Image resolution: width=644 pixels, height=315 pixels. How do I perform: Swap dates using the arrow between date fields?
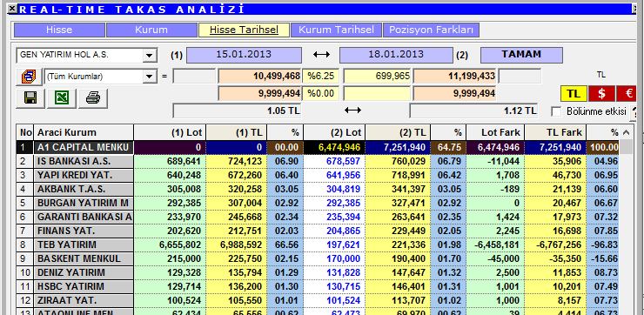[321, 55]
